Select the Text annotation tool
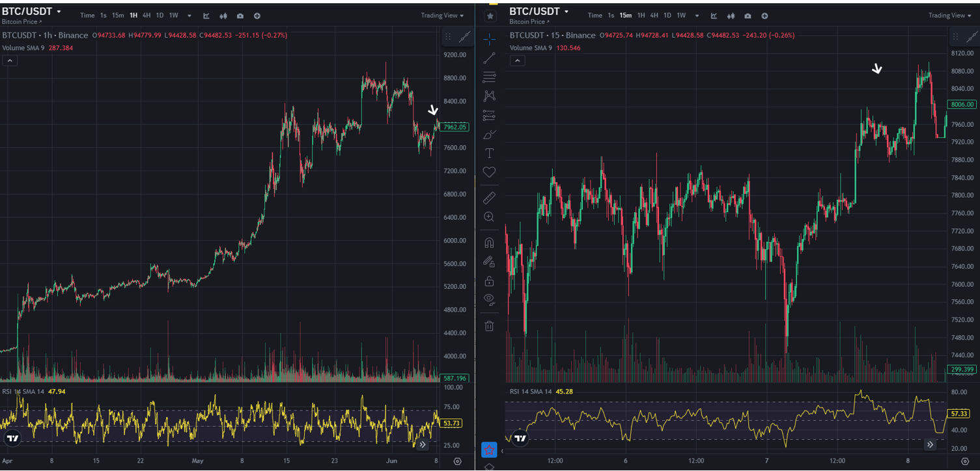The height and width of the screenshot is (471, 980). coord(490,154)
